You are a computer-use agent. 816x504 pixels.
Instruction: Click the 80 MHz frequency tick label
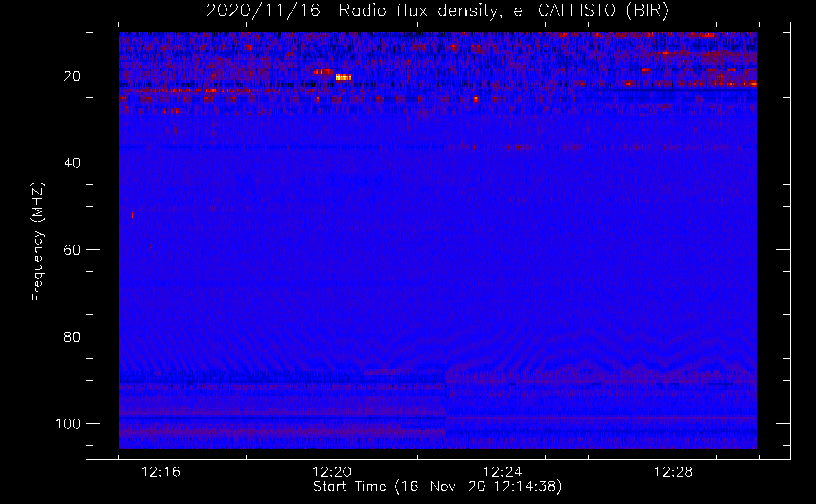point(73,337)
